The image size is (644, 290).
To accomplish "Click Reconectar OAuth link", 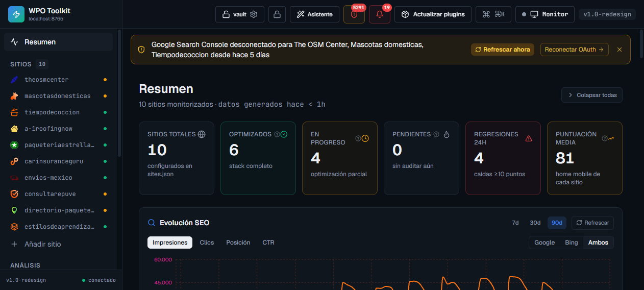I will [574, 50].
